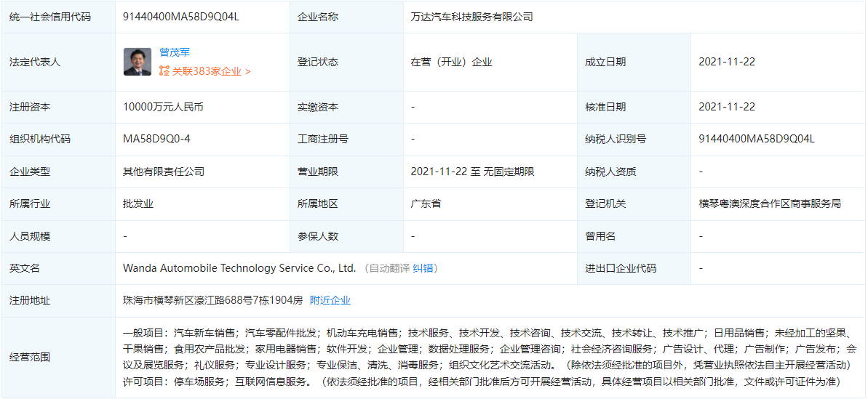This screenshot has height=399, width=868.
Task: Click the 纳税人资质 label cell
Action: (634, 172)
